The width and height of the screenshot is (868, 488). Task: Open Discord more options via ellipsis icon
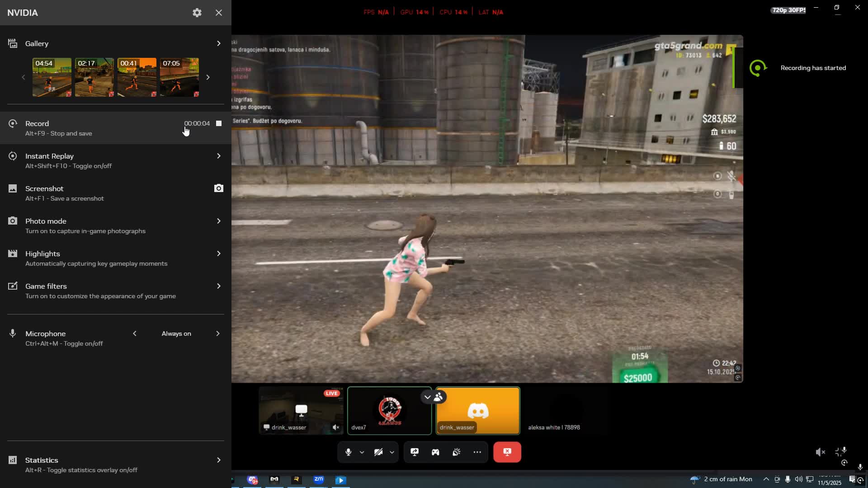tap(477, 452)
